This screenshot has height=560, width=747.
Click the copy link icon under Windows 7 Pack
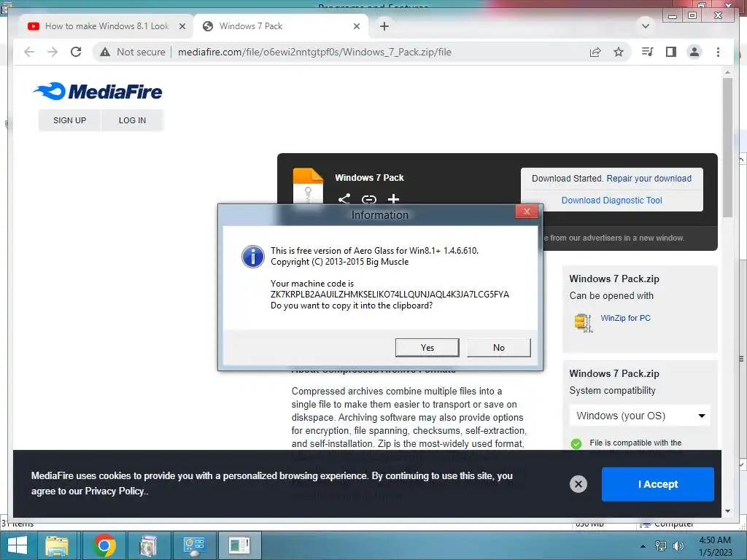pyautogui.click(x=368, y=199)
